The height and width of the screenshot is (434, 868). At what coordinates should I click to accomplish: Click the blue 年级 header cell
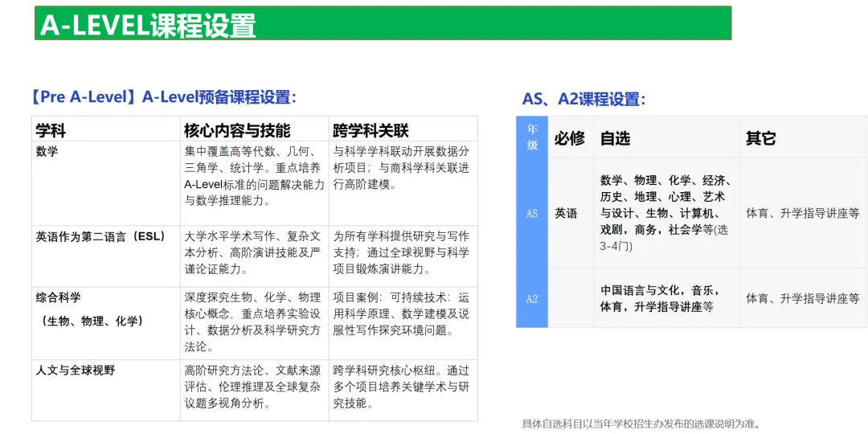point(532,137)
